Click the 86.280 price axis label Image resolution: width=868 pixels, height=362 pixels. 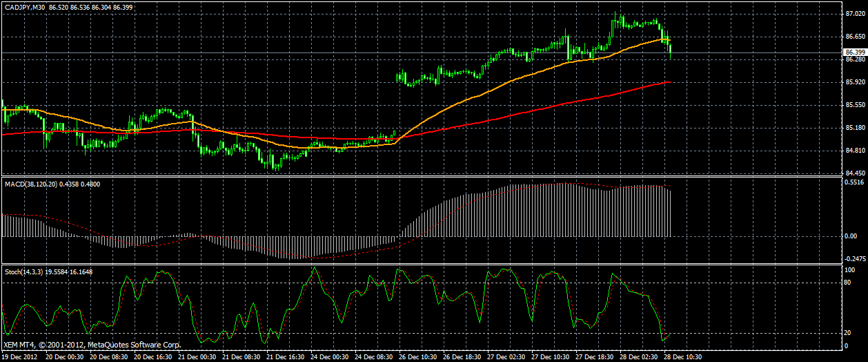(x=854, y=59)
